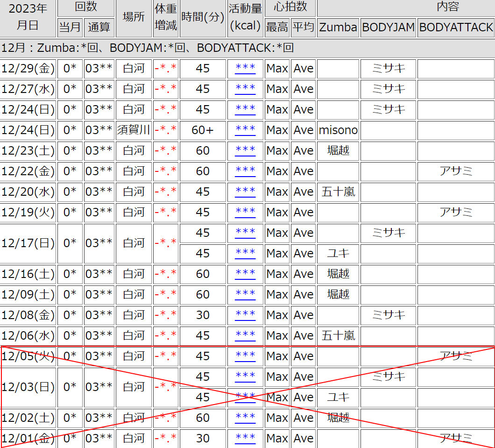Click the 最高 heart rate header
This screenshot has width=495, height=448.
point(277,28)
